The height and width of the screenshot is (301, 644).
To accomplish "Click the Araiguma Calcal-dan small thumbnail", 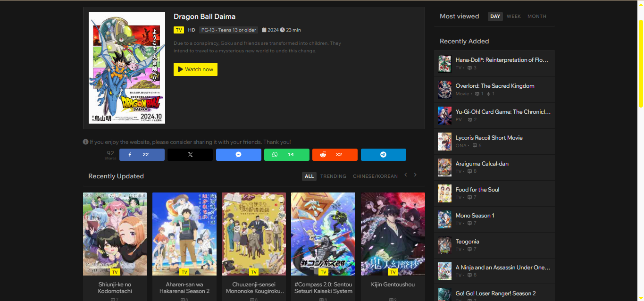I will pos(444,167).
